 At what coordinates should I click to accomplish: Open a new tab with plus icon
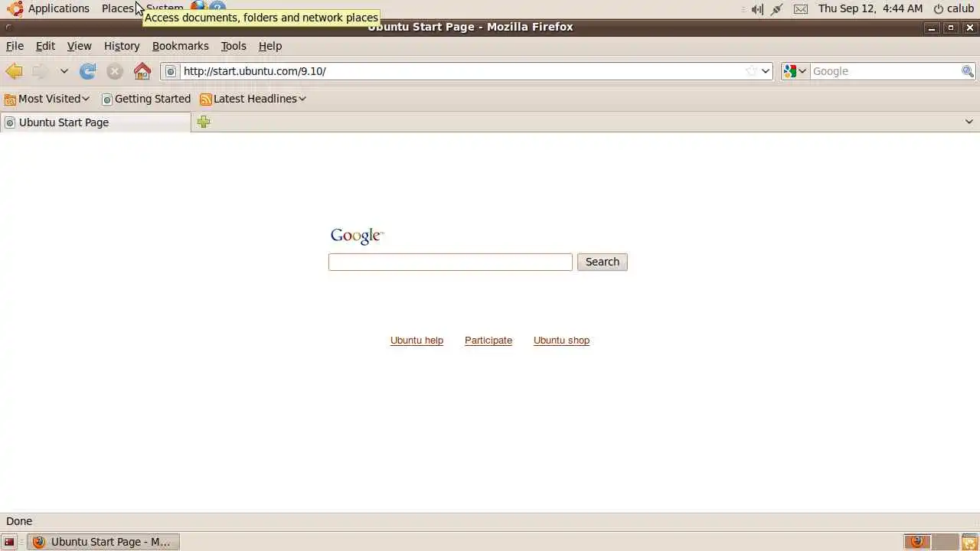pyautogui.click(x=204, y=122)
